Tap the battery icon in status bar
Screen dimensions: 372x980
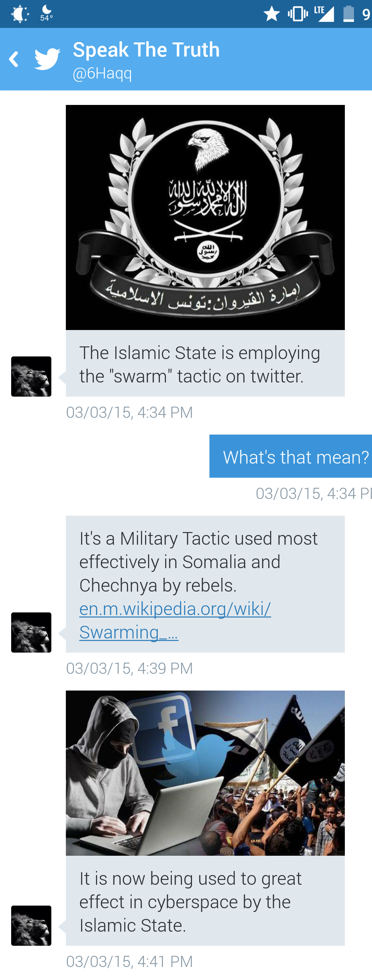tap(349, 14)
